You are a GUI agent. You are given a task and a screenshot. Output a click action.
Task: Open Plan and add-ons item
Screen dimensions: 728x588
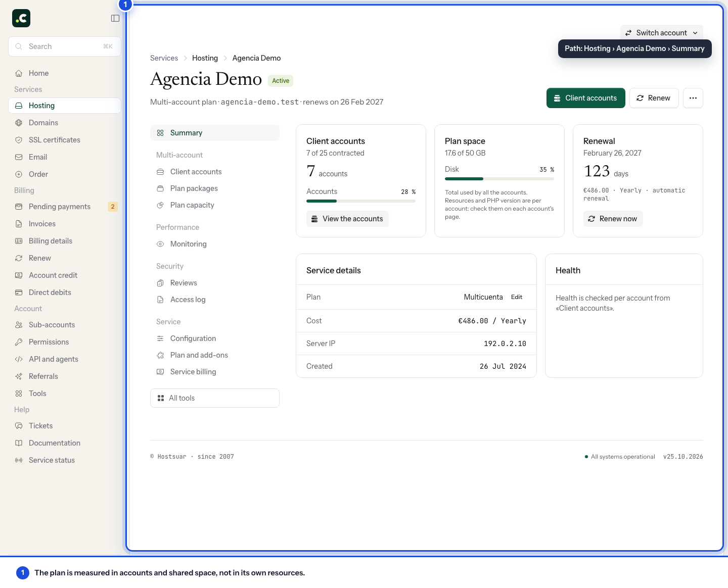click(x=215, y=355)
